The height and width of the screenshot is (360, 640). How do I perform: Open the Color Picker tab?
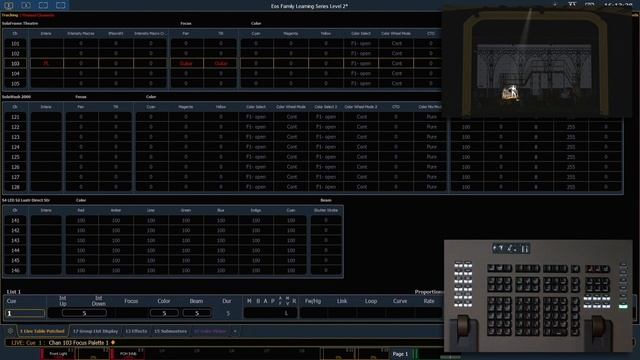tap(210, 331)
